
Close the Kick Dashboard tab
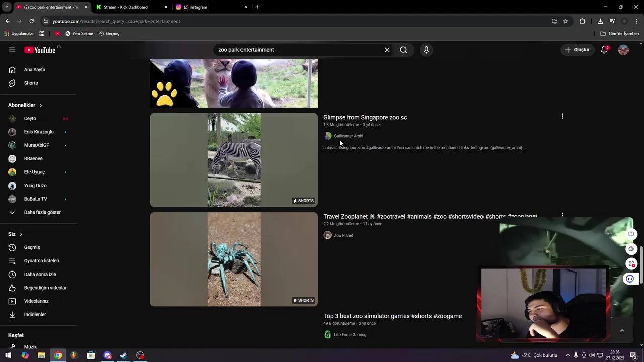coord(166,7)
